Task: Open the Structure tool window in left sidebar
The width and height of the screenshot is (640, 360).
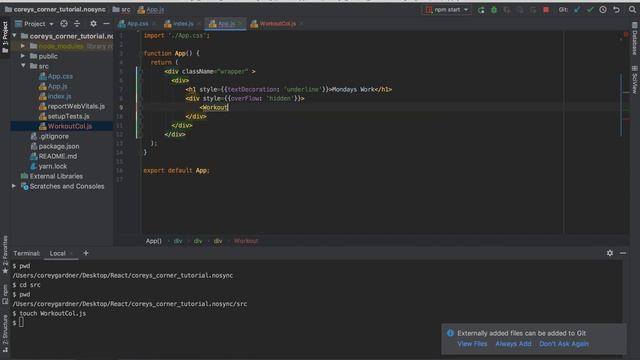Action: point(5,333)
